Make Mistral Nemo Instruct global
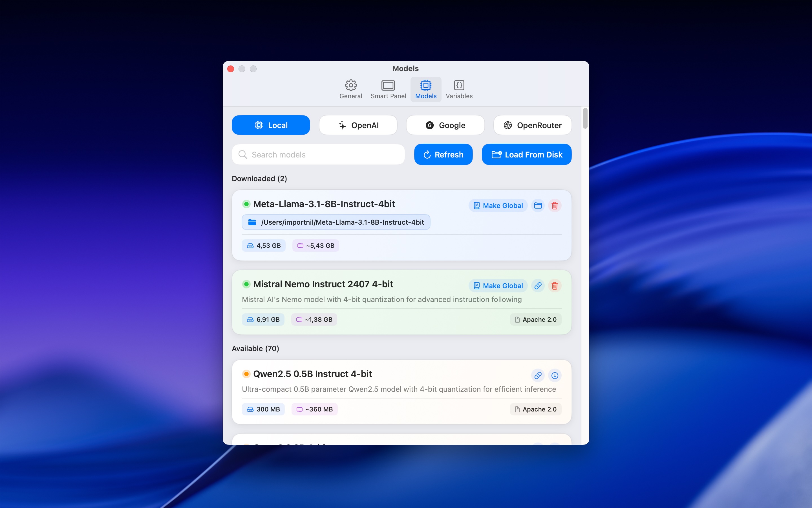Viewport: 812px width, 508px height. tap(498, 286)
